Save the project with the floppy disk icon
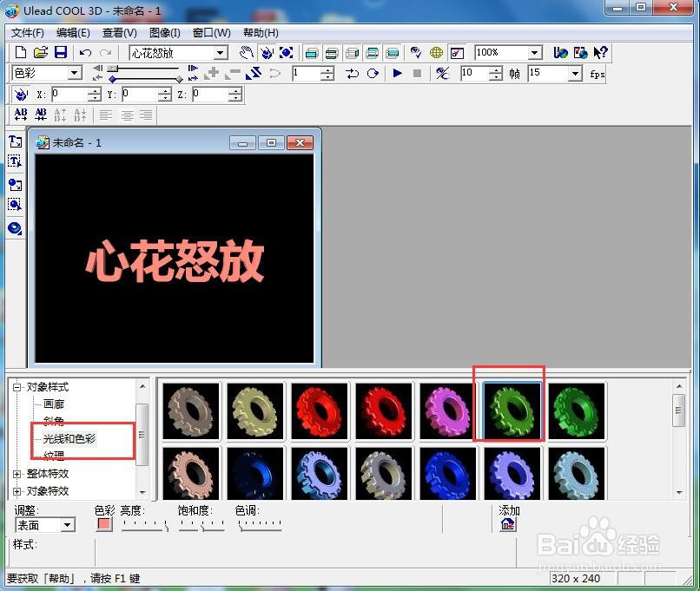Viewport: 700px width, 591px height. [61, 53]
